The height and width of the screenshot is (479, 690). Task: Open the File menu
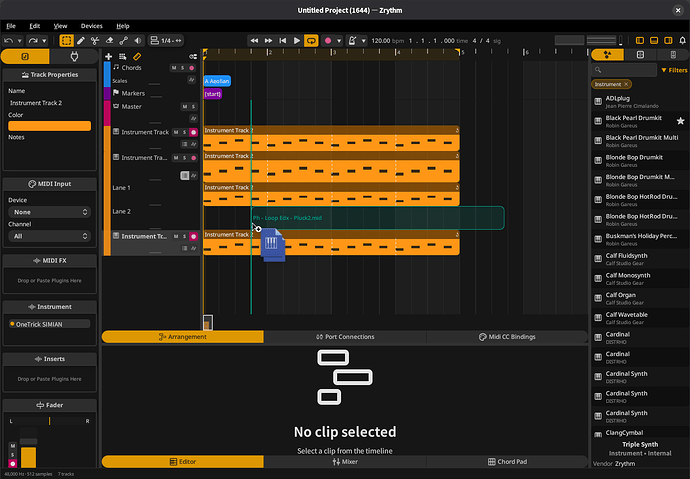click(x=11, y=26)
